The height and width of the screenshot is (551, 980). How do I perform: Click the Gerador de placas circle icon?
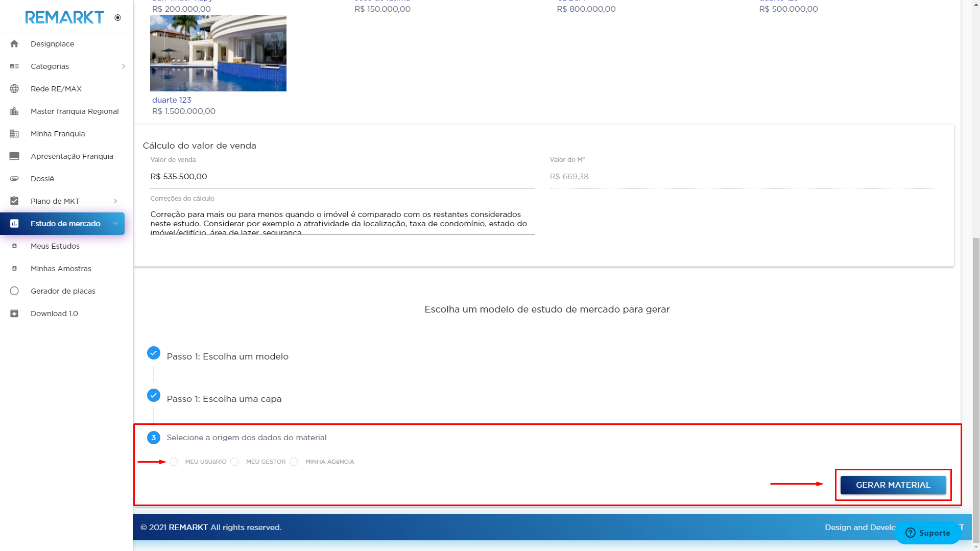coord(14,291)
